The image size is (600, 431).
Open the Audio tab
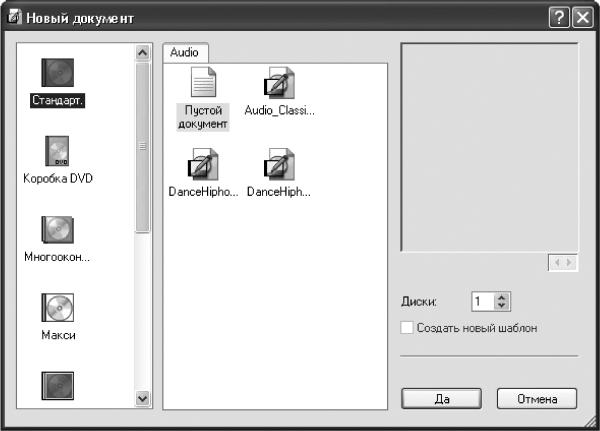[185, 53]
